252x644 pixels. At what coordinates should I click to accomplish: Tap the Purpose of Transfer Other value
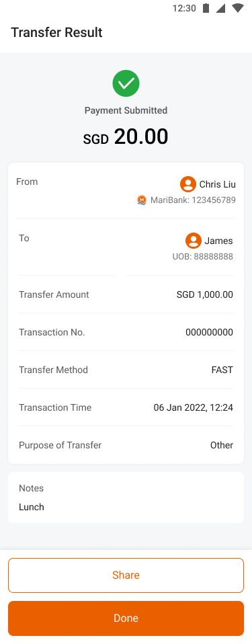pyautogui.click(x=222, y=445)
